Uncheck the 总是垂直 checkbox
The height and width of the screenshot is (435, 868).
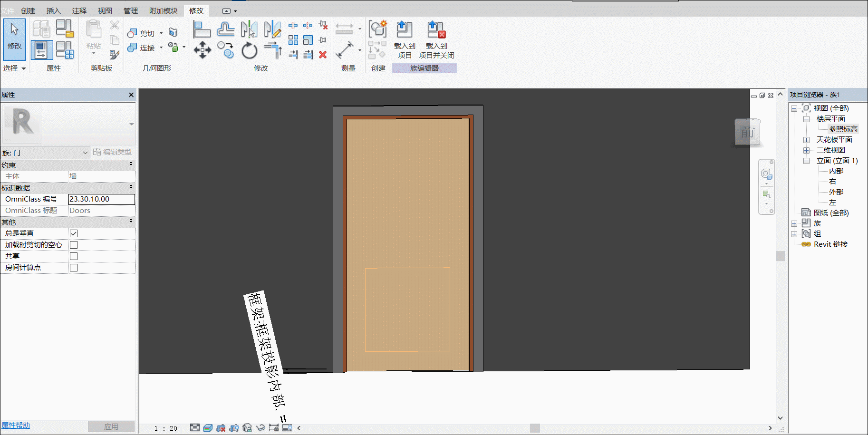[74, 233]
